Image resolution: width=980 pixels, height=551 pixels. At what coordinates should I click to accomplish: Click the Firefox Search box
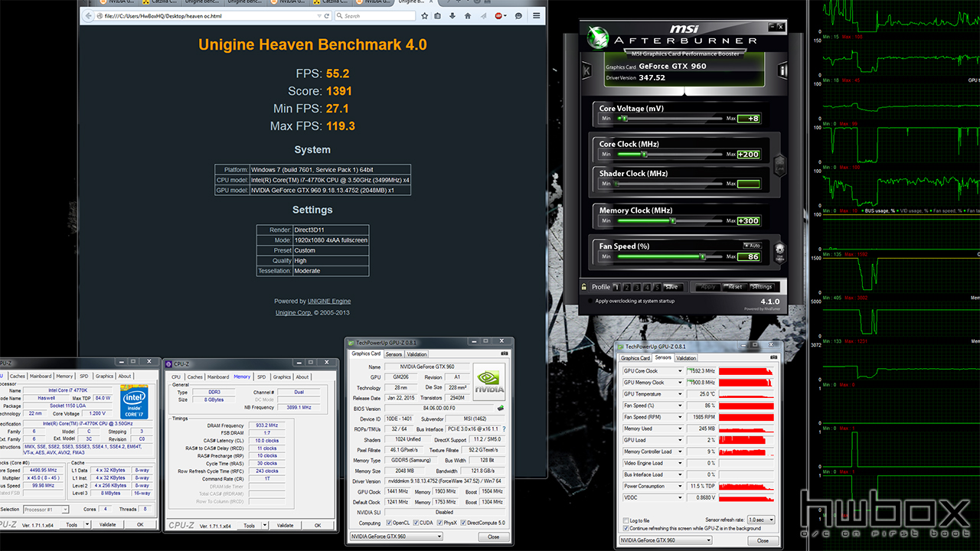[x=374, y=15]
